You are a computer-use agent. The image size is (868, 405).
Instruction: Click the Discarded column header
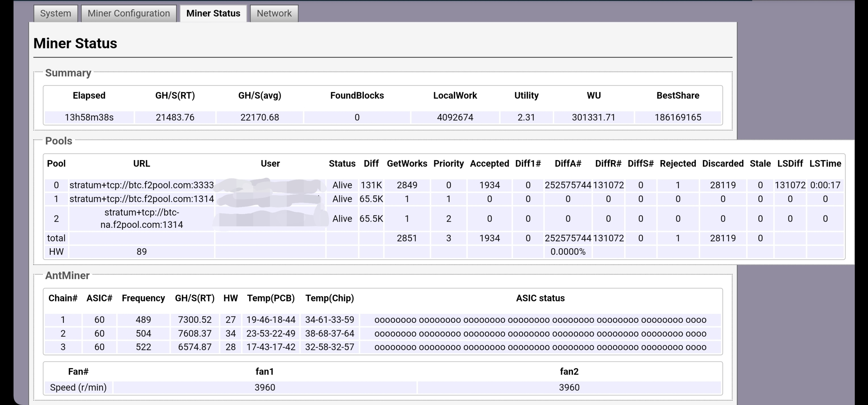[723, 164]
